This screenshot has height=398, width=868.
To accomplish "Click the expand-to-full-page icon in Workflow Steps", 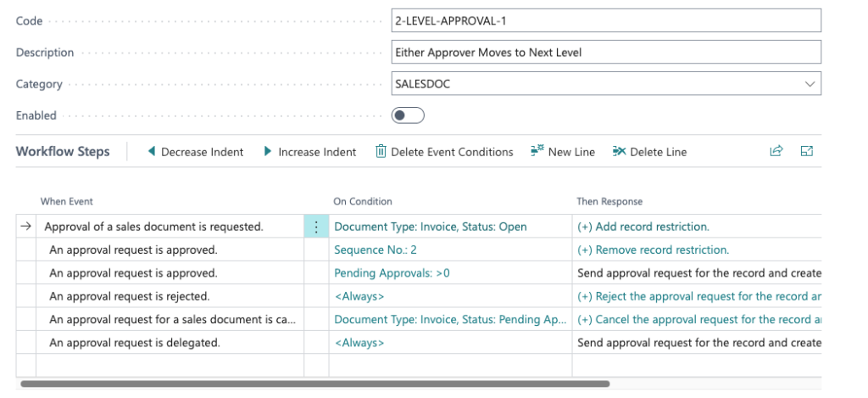I will click(x=807, y=151).
